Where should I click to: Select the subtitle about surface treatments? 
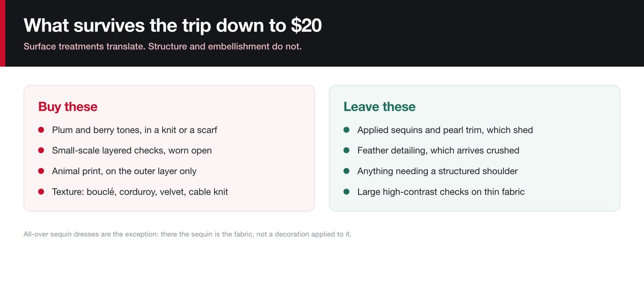point(163,46)
